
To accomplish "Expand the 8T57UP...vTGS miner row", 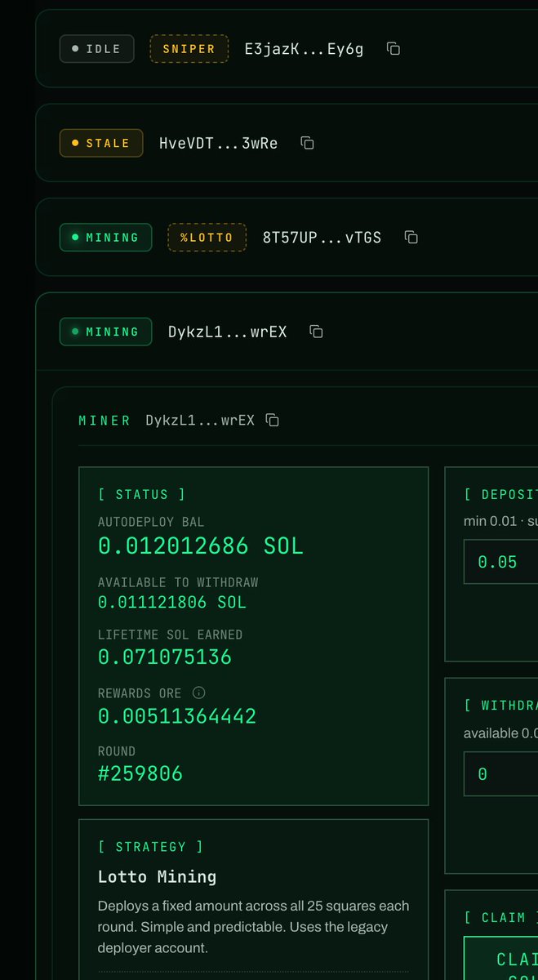I will 287,238.
